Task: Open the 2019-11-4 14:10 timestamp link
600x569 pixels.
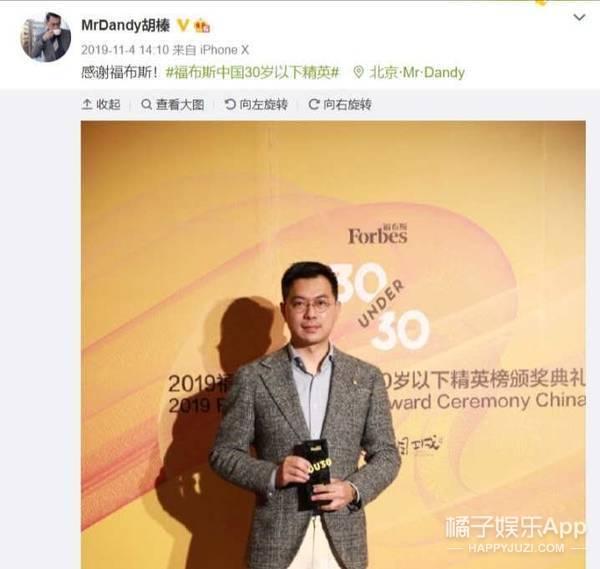Action: pyautogui.click(x=125, y=50)
